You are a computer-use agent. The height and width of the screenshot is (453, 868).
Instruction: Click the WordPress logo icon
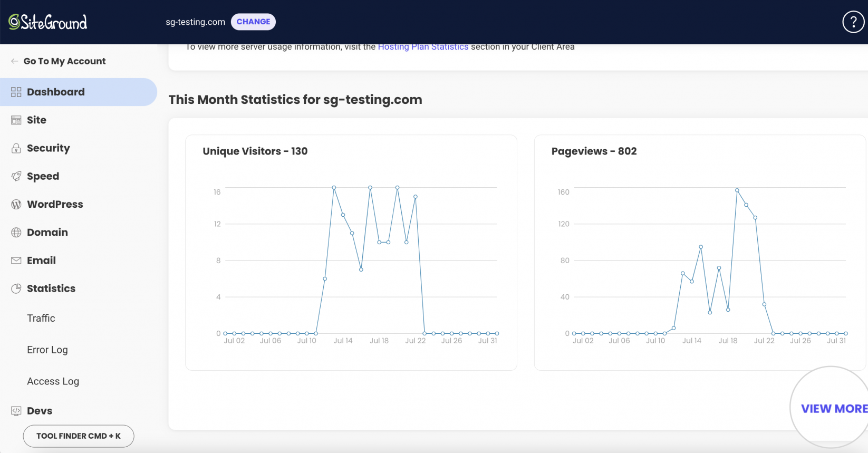[x=16, y=204]
